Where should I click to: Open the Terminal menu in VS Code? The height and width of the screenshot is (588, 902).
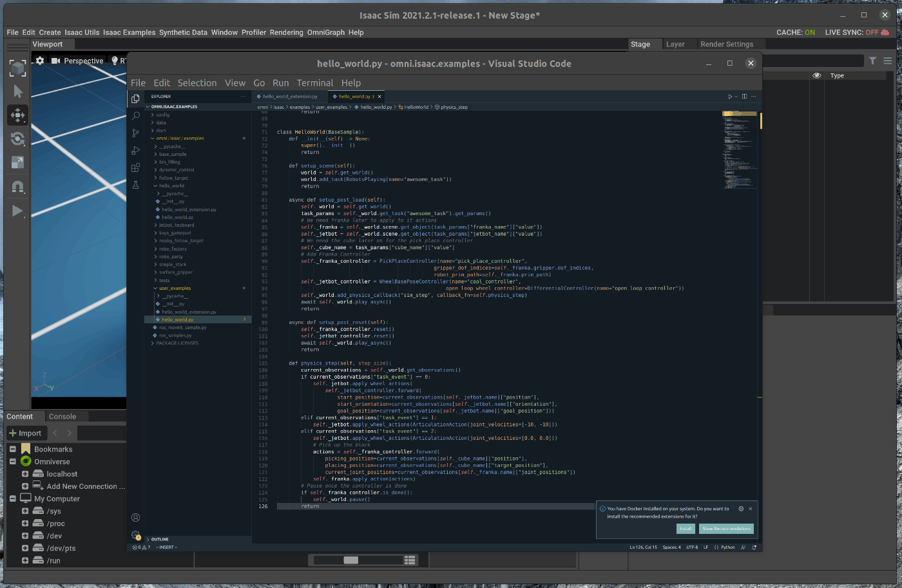314,83
